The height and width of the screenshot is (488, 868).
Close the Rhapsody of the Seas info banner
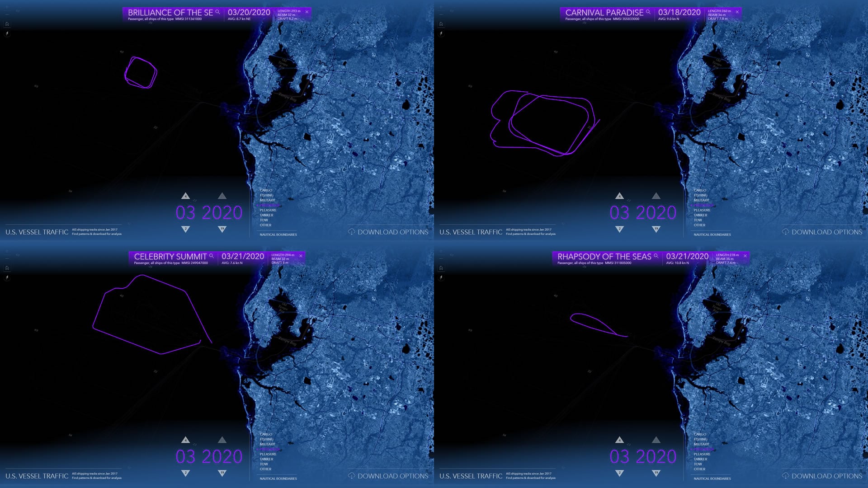pos(745,256)
